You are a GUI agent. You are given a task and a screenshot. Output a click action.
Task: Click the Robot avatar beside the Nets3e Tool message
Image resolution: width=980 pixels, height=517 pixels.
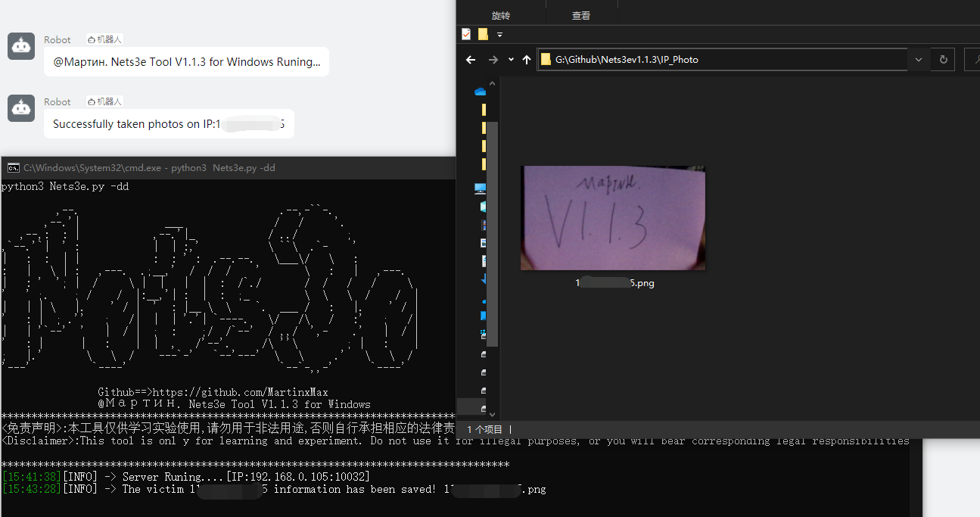click(x=21, y=46)
